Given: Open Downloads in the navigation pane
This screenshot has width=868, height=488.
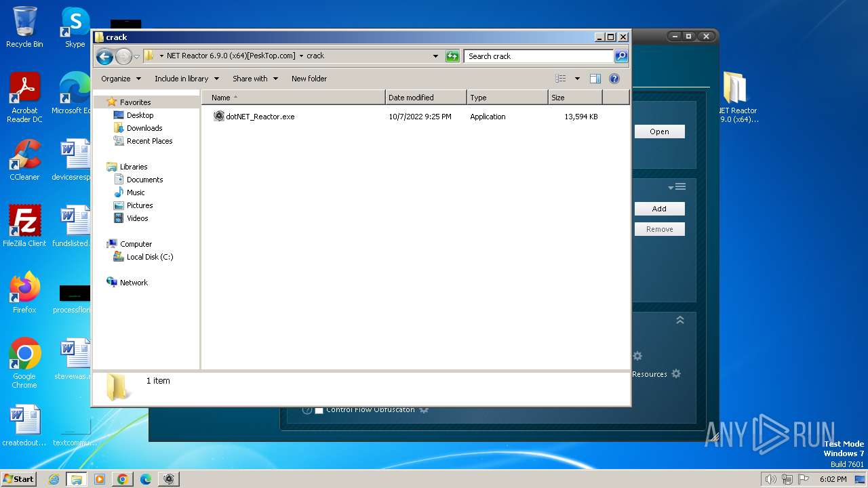Looking at the screenshot, I should pos(144,128).
